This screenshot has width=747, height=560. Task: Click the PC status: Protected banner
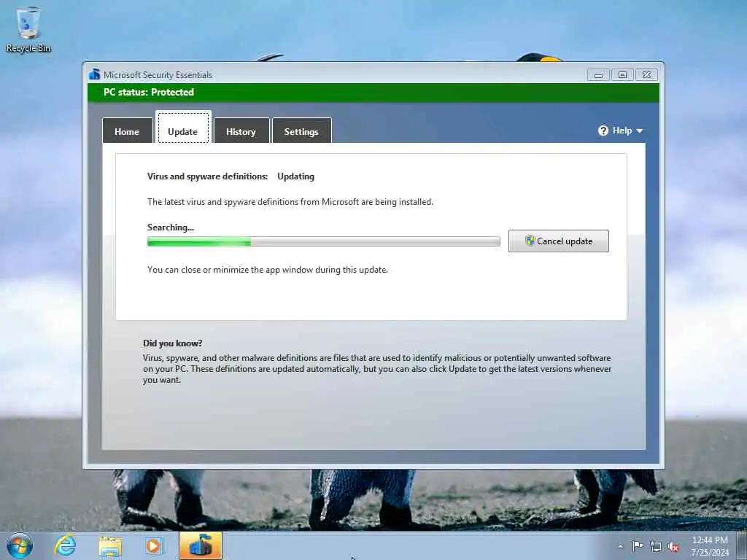373,93
